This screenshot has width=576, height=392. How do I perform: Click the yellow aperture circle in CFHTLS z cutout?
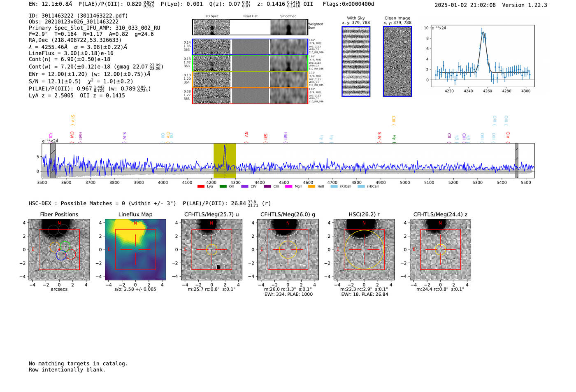coord(440,250)
